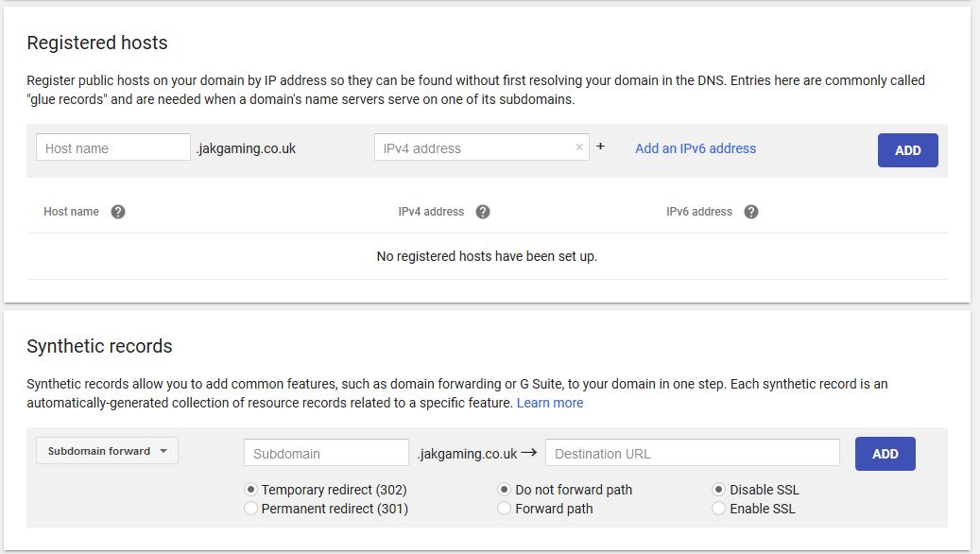Viewport: 980px width, 554px height.
Task: Open help icon next to IPv4 address column
Action: 483,212
